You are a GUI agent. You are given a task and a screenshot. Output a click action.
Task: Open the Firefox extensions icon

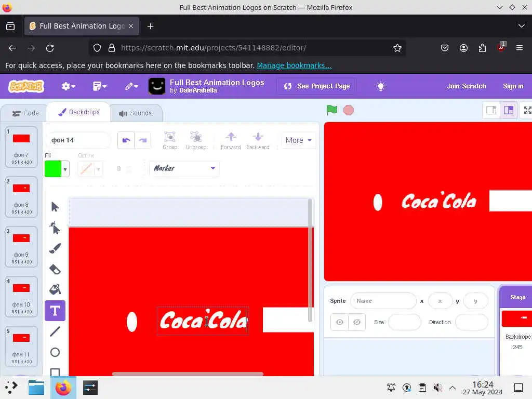[x=482, y=48]
